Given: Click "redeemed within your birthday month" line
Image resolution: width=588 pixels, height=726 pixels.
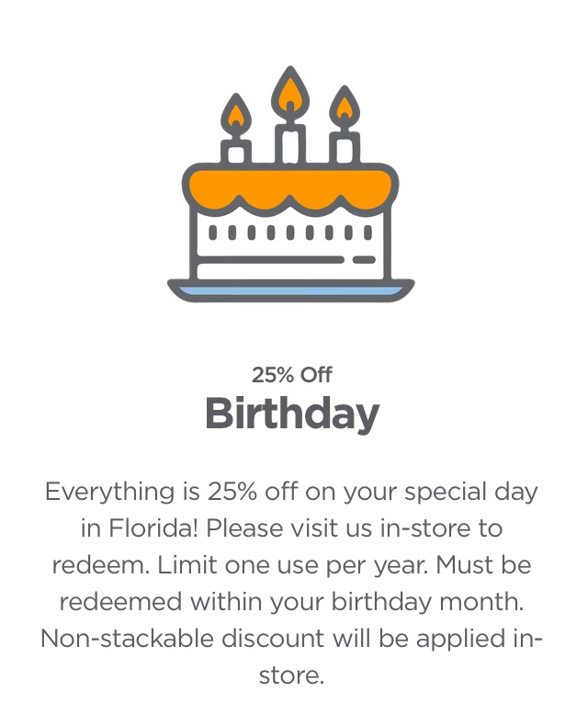Looking at the screenshot, I should point(291,602).
